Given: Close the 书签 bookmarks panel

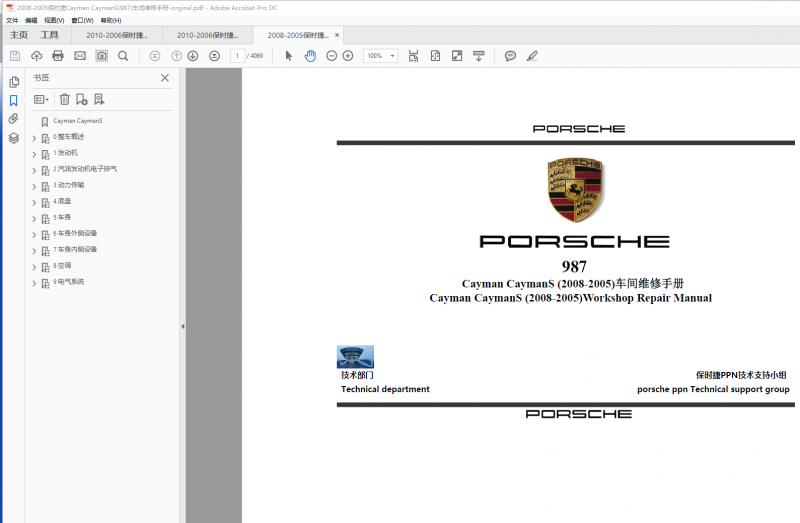Looking at the screenshot, I should pos(165,78).
